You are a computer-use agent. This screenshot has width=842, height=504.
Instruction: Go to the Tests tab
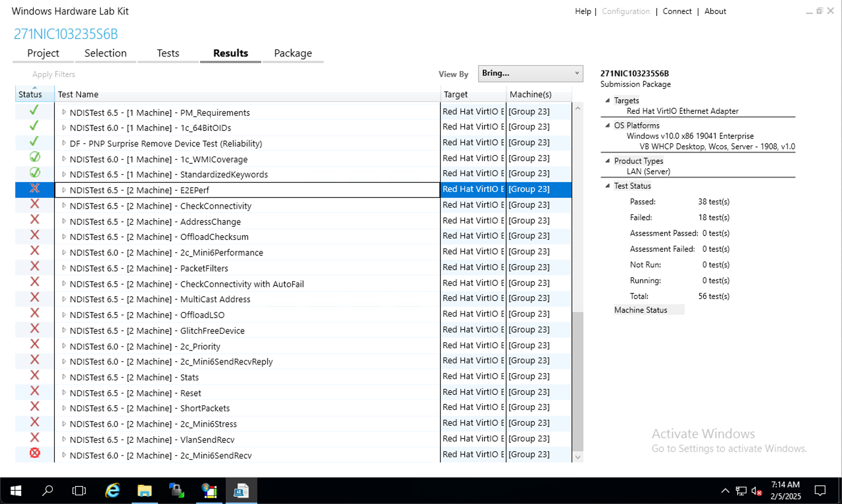(x=168, y=53)
